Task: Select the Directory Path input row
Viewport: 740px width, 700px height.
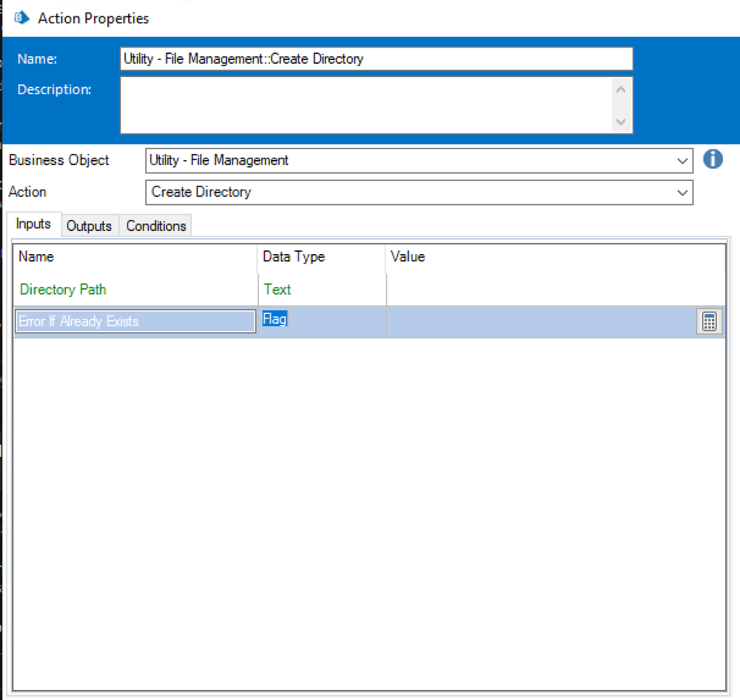Action: click(63, 290)
